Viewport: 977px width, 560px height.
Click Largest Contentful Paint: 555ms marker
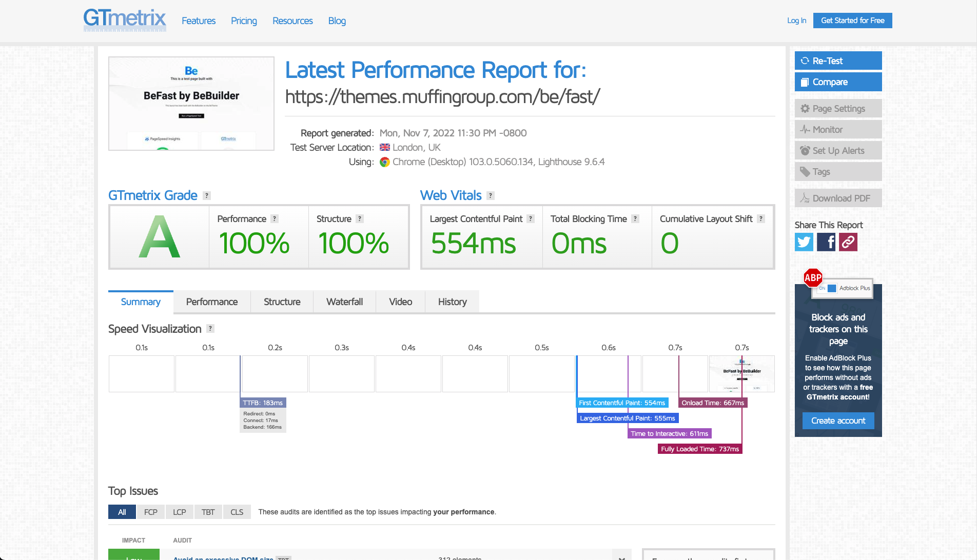(627, 418)
